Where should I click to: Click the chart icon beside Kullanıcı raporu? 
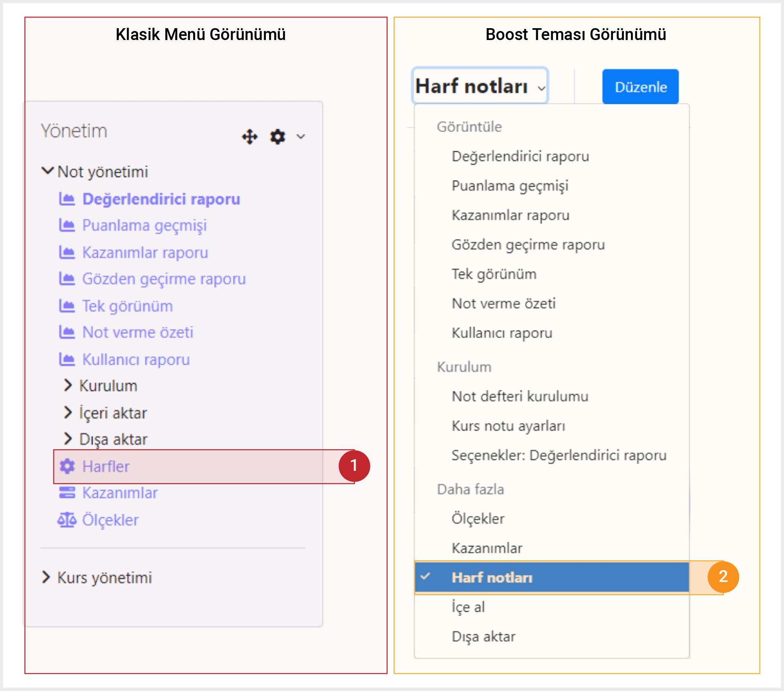point(67,359)
